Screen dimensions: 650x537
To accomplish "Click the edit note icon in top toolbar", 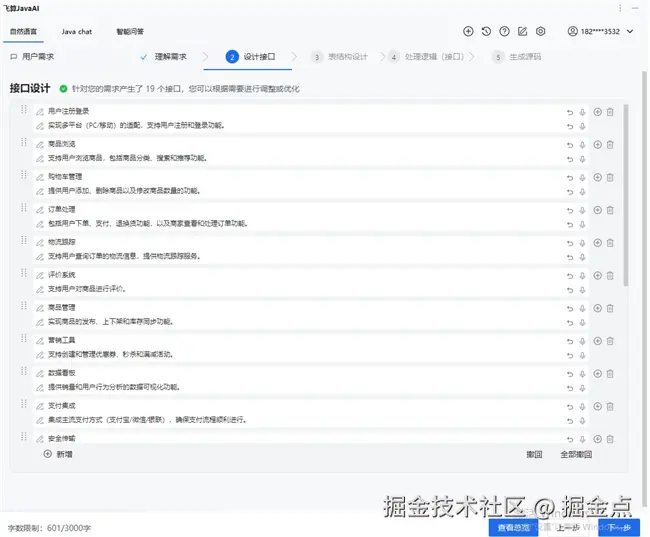I will pos(522,31).
